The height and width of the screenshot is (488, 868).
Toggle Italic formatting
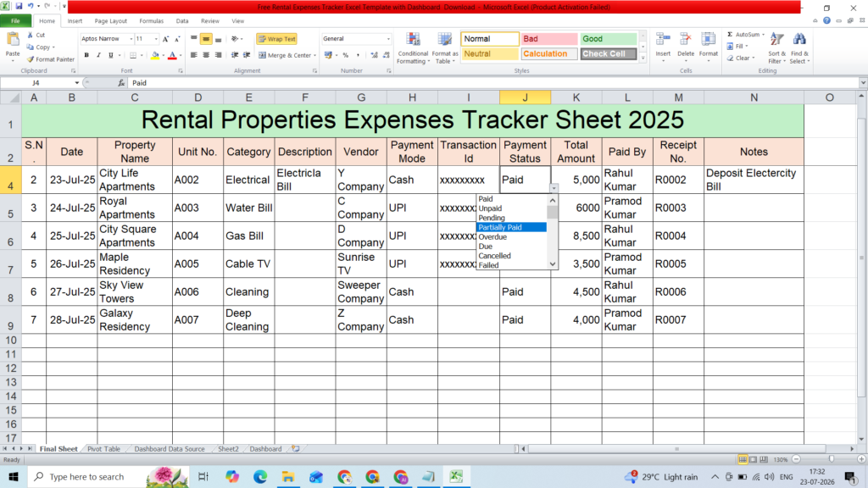pyautogui.click(x=98, y=55)
